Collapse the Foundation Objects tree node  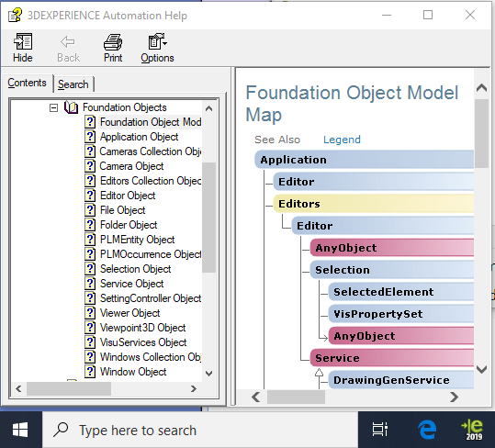click(53, 108)
